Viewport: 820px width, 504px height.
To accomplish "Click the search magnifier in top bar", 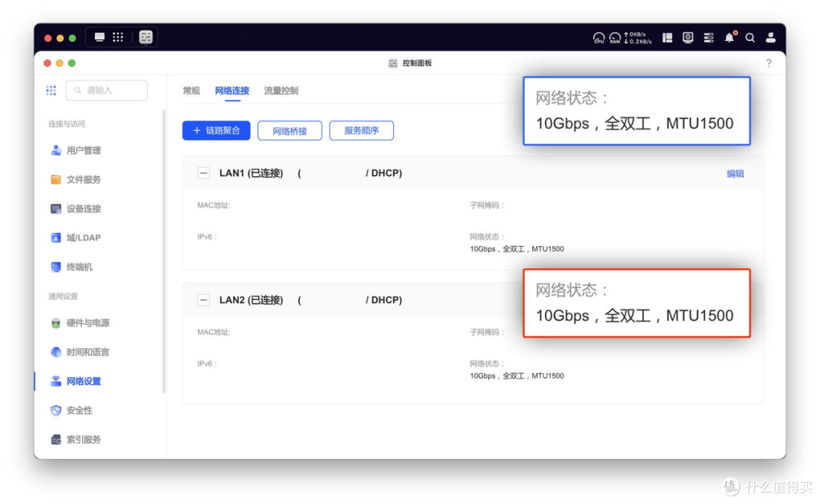I will (750, 38).
